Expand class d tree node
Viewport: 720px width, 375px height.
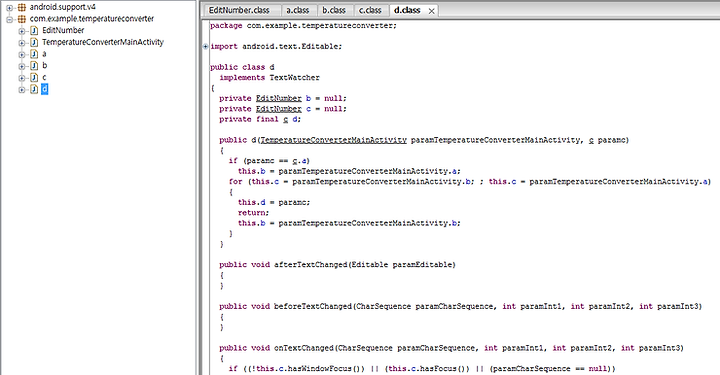(x=22, y=90)
